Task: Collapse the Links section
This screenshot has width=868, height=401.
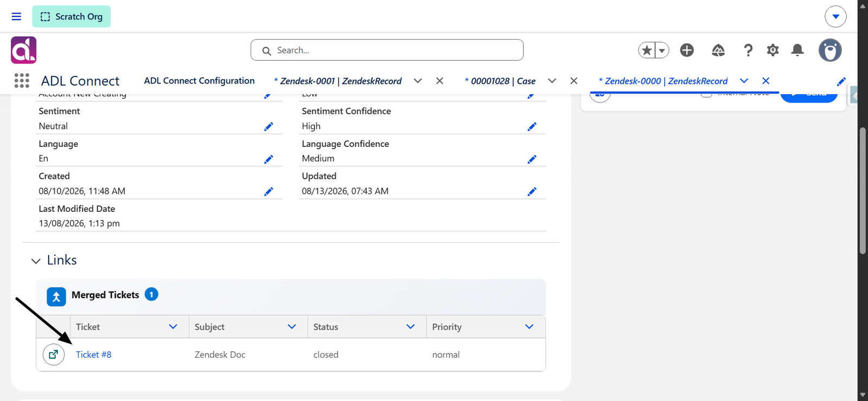Action: [x=36, y=261]
